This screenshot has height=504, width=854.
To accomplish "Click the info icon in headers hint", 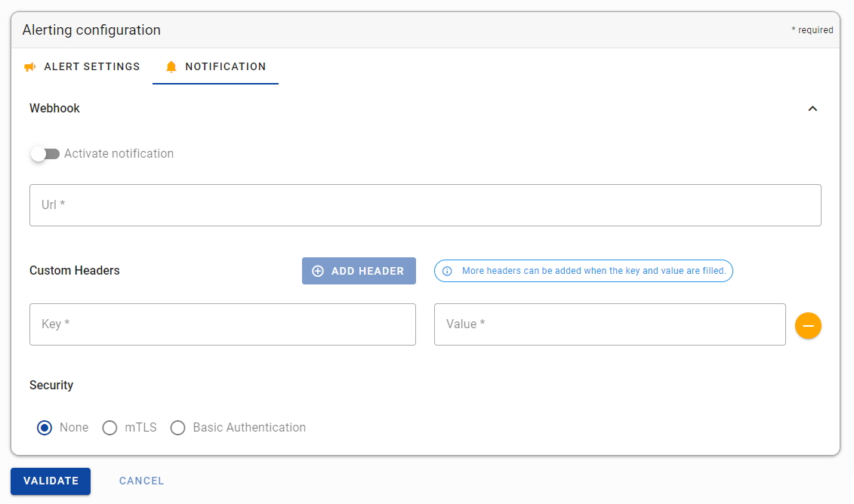I will point(447,271).
